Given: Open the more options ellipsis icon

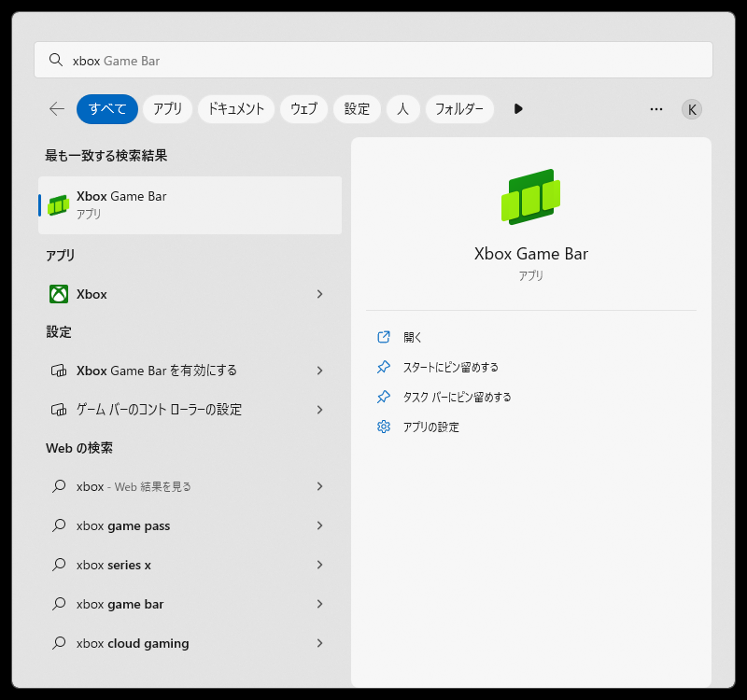Looking at the screenshot, I should pos(656,109).
